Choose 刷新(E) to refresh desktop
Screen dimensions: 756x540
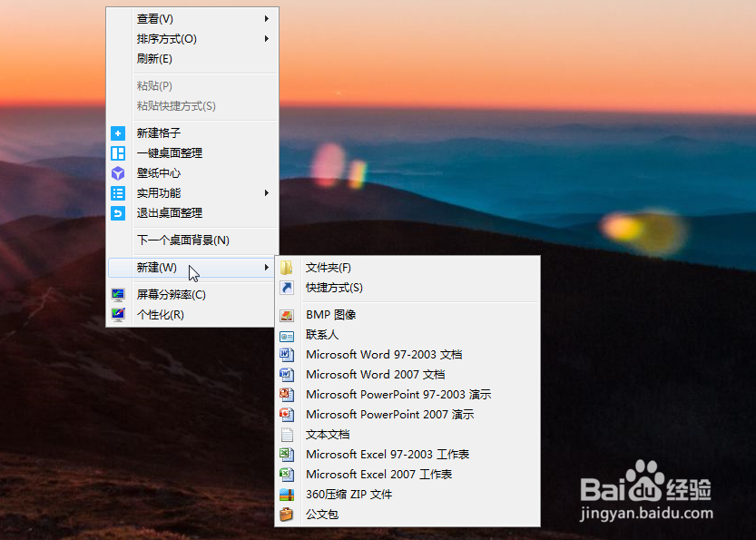[x=192, y=59]
